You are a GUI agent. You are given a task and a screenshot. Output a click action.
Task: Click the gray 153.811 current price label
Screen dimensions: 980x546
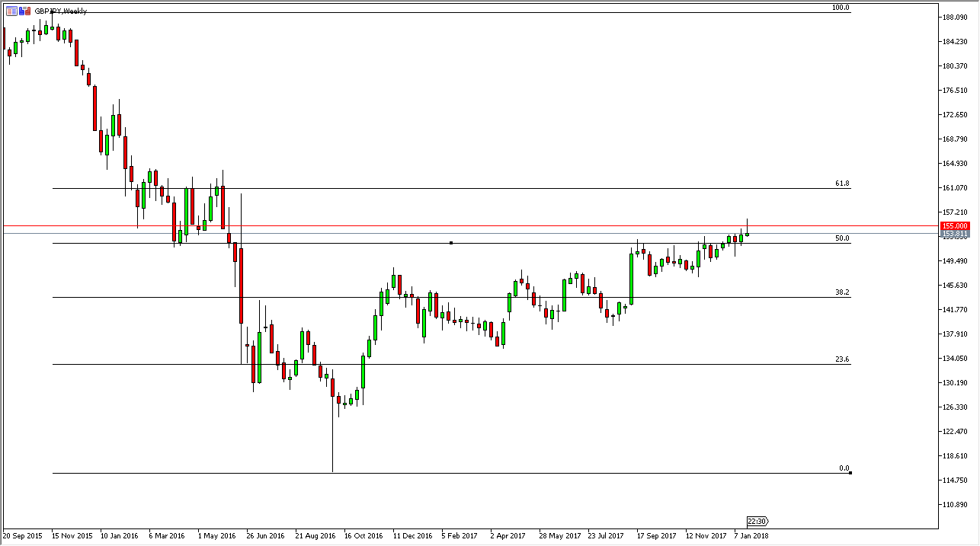(955, 234)
